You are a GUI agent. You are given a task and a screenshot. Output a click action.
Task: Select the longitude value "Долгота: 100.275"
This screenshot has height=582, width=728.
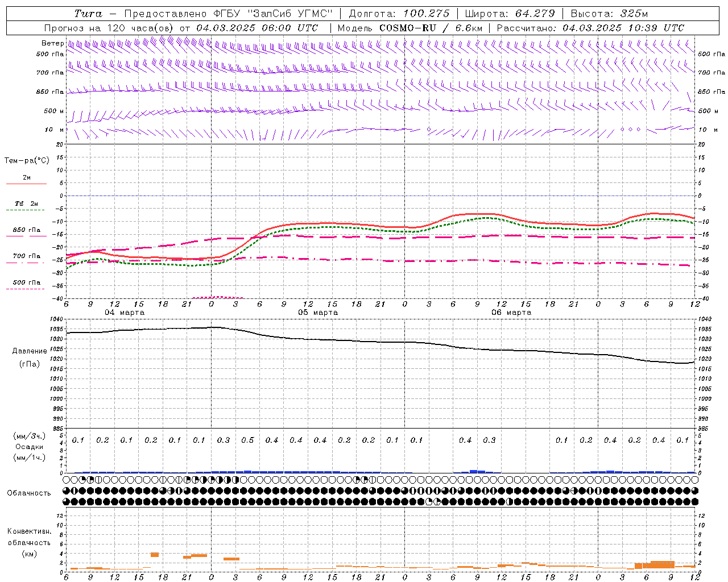[399, 14]
